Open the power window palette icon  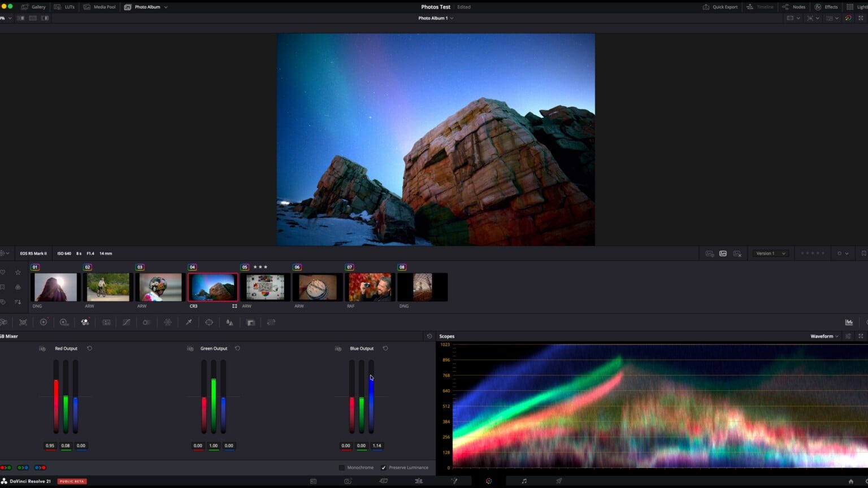(x=209, y=323)
